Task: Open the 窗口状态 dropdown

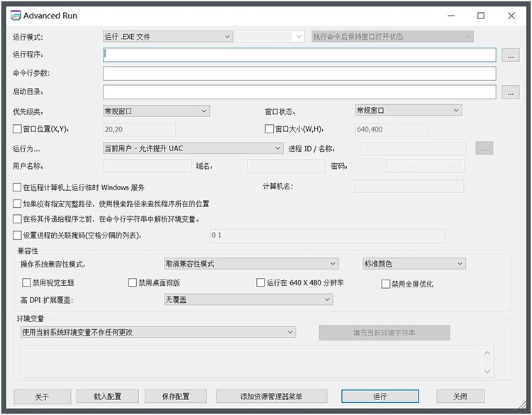Action: coord(408,111)
